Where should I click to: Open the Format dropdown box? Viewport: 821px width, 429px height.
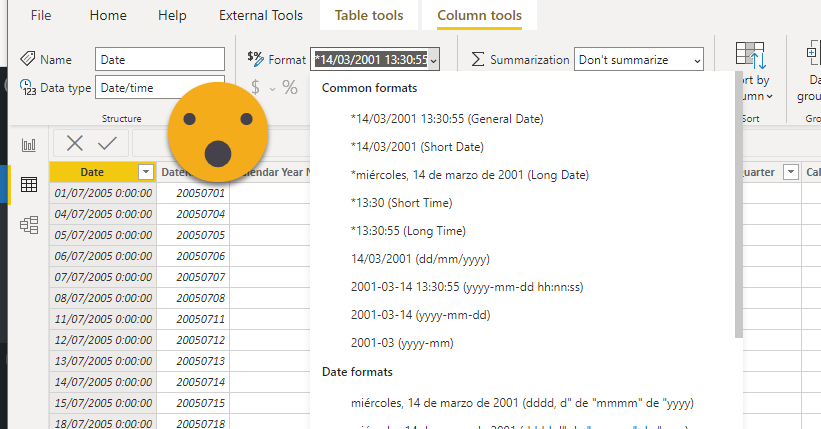point(375,60)
